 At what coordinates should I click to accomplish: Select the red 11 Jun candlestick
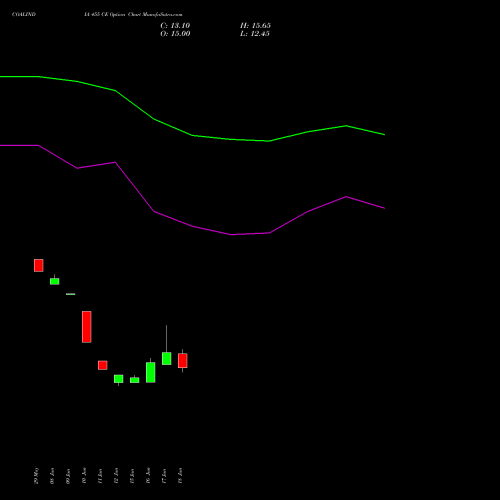(103, 365)
